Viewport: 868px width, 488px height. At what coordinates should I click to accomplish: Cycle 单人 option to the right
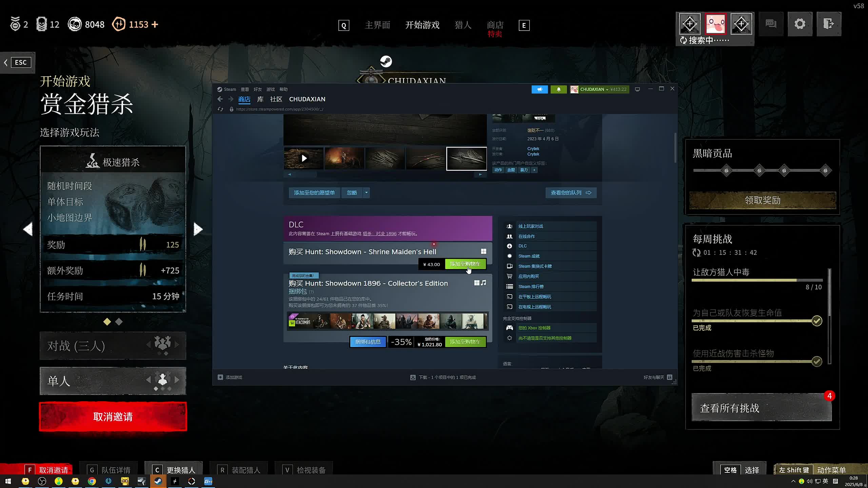click(177, 380)
